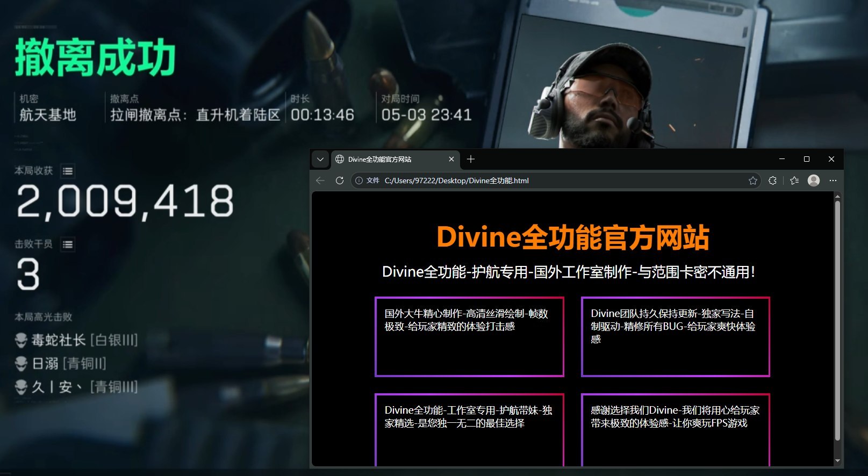Click the 拉闸撤离点: 直升机着陆区 text

[x=195, y=115]
